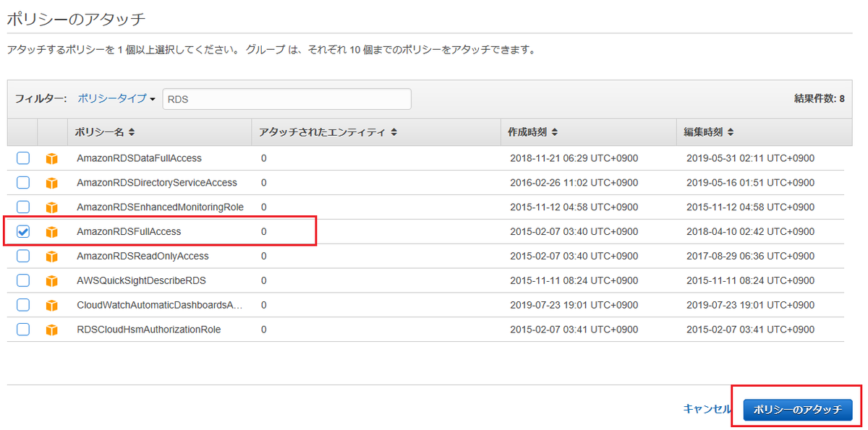Image resolution: width=868 pixels, height=430 pixels.
Task: Check the AmazonRDSEnhancedMonitoringRole checkbox
Action: point(23,207)
